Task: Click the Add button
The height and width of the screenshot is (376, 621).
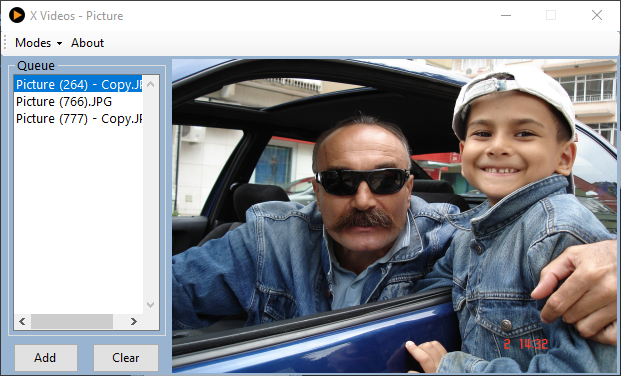Action: [x=46, y=357]
